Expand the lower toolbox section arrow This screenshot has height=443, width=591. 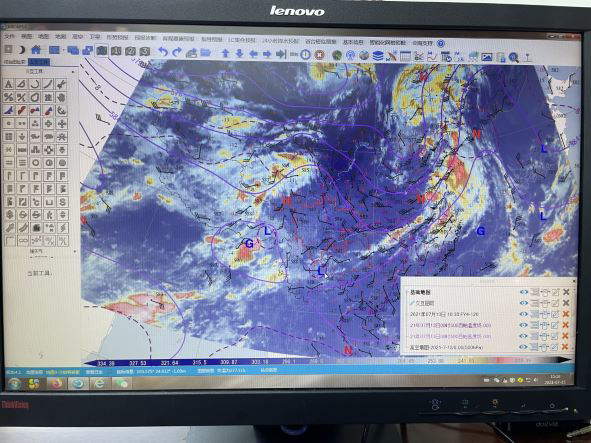coord(74,251)
